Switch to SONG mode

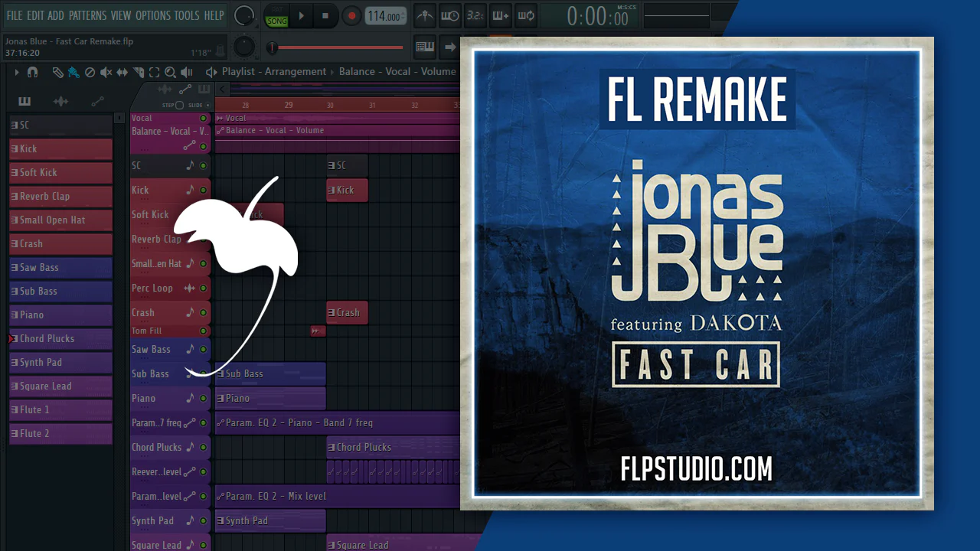276,21
